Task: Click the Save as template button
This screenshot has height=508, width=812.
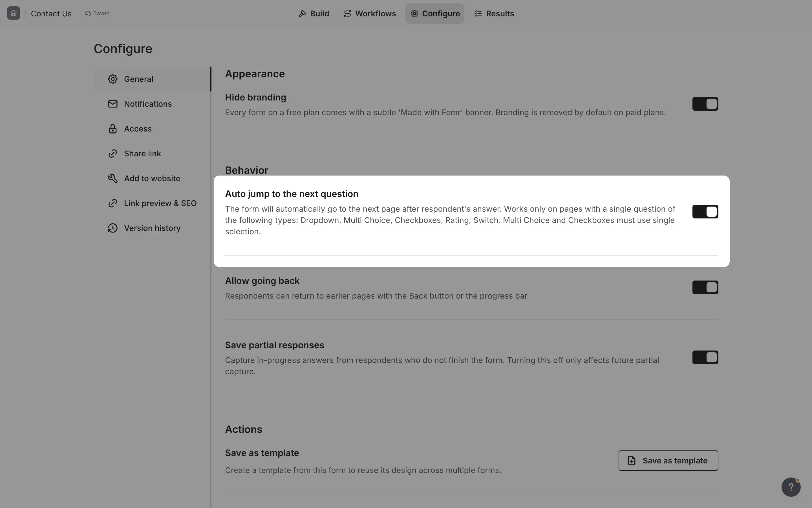Action: (668, 461)
